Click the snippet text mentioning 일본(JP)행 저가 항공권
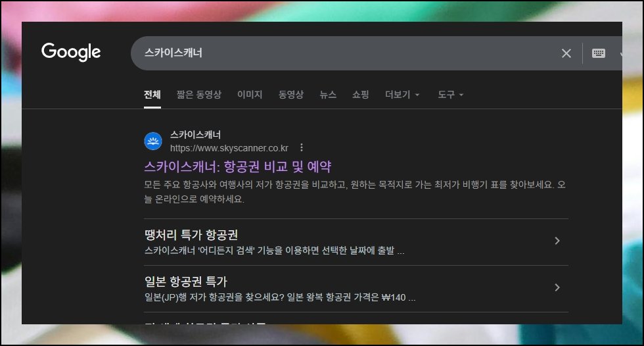This screenshot has width=644, height=346. [280, 297]
